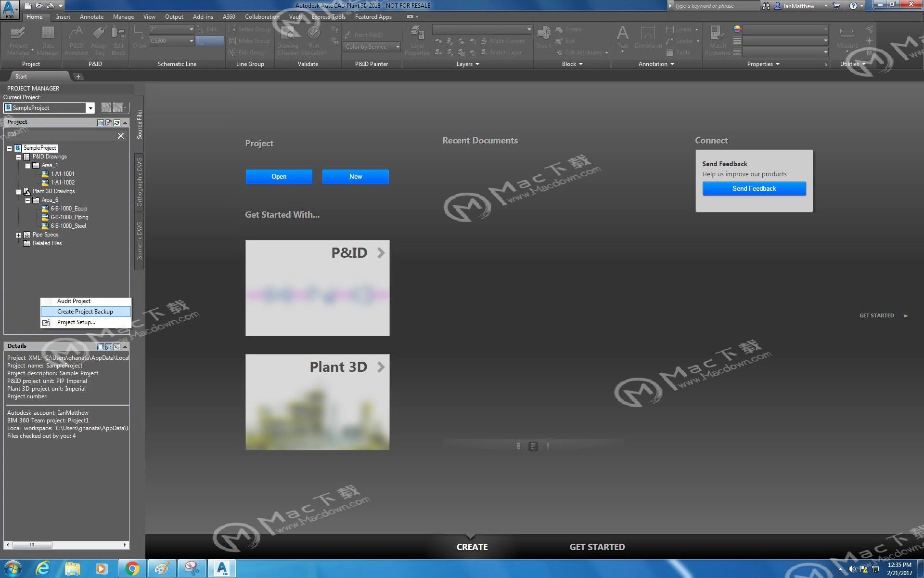The width and height of the screenshot is (924, 578).
Task: Click the Open file icon in quick access
Action: point(39,6)
